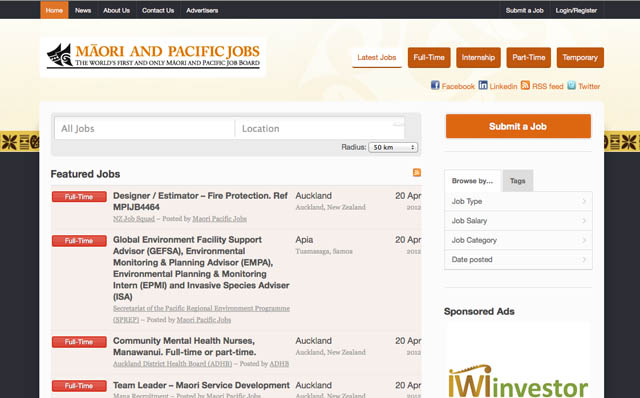
Task: Click Full-Time badge on Designer / Estimator job
Action: pyautogui.click(x=79, y=197)
